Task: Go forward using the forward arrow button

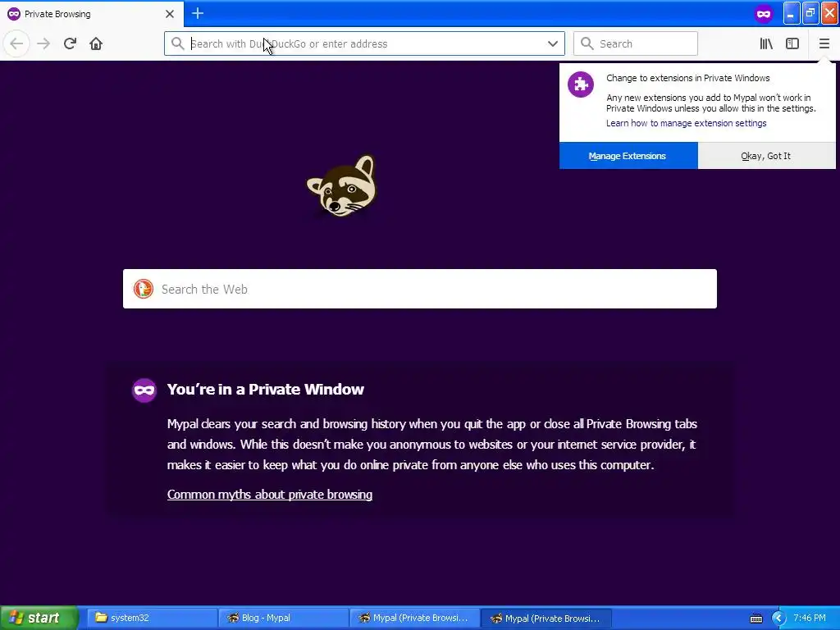Action: [x=43, y=43]
